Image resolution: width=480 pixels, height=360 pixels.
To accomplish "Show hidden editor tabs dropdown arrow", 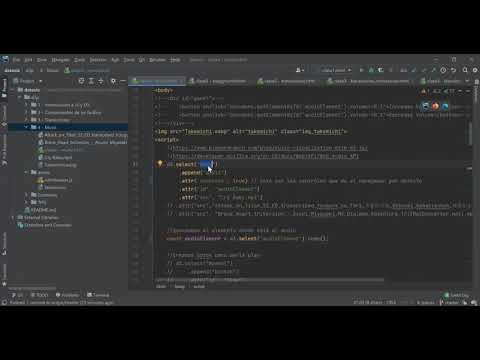I will [467, 81].
